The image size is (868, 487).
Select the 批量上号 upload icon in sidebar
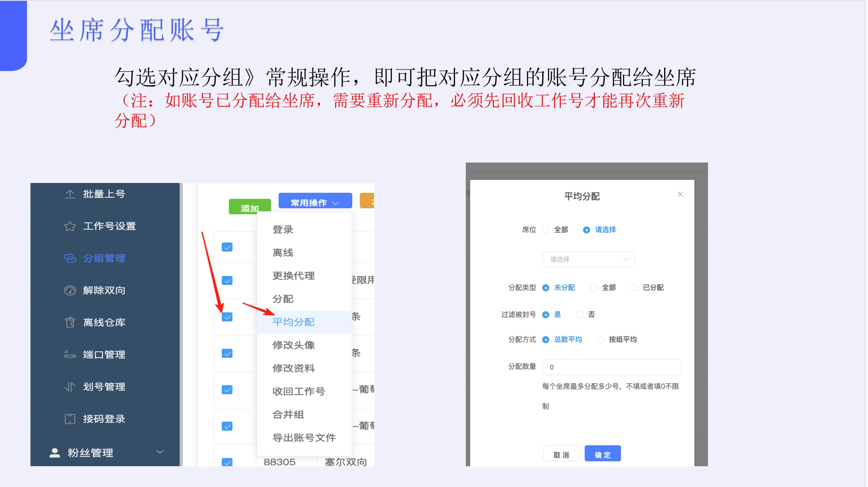tap(69, 194)
